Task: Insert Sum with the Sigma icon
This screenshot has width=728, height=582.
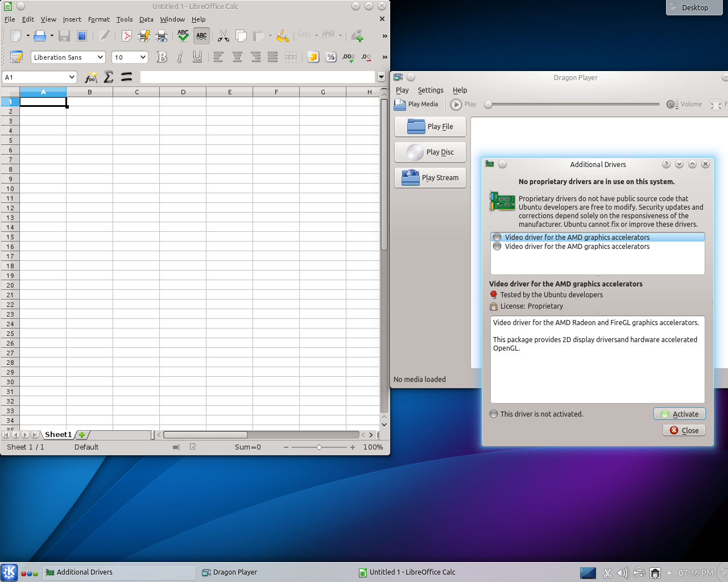Action: pyautogui.click(x=109, y=77)
